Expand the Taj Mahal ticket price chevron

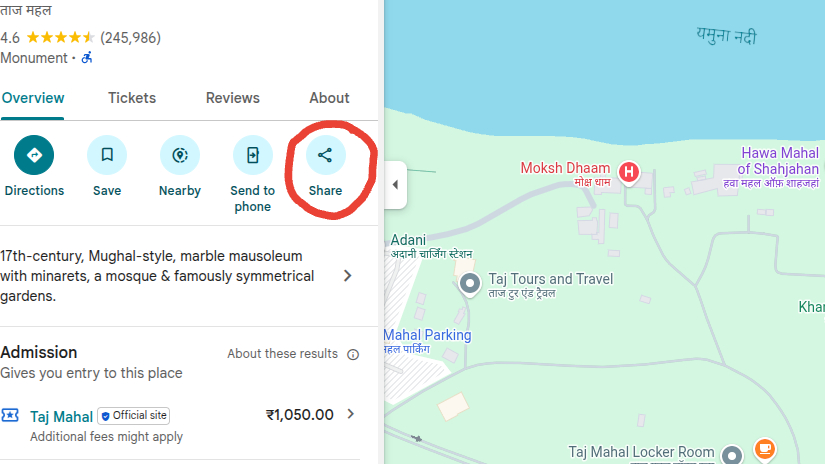[350, 414]
